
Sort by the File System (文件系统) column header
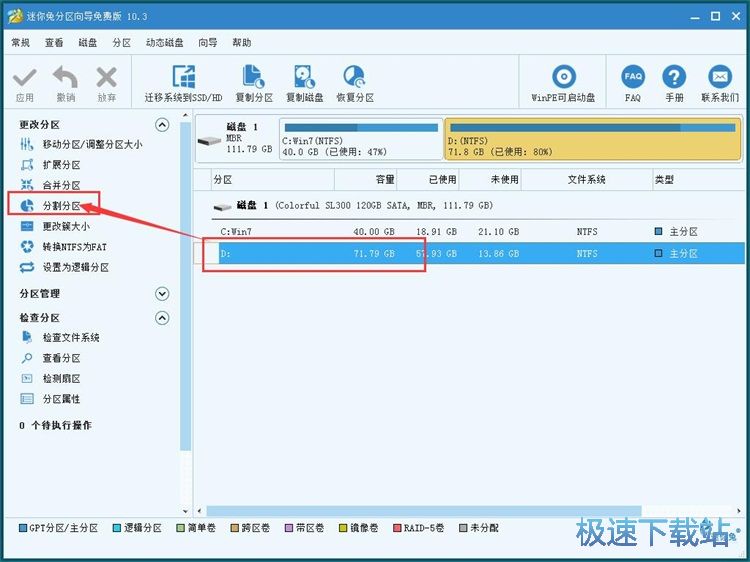click(587, 179)
